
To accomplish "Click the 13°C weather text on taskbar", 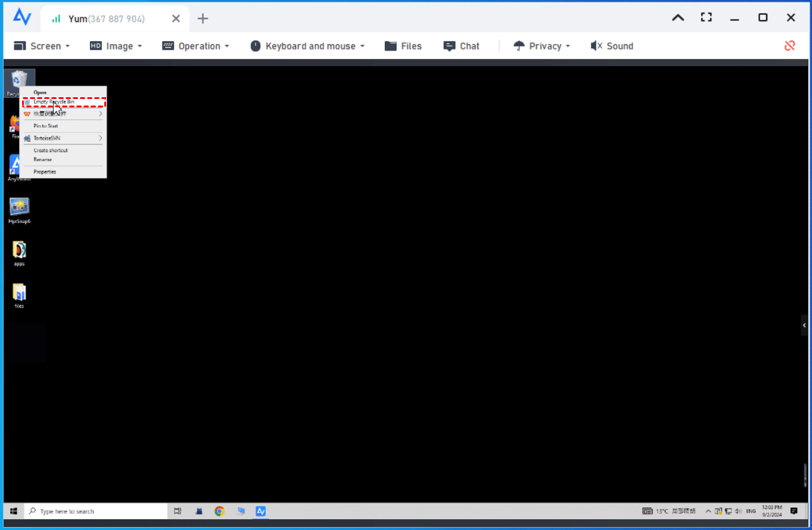I will [x=662, y=511].
